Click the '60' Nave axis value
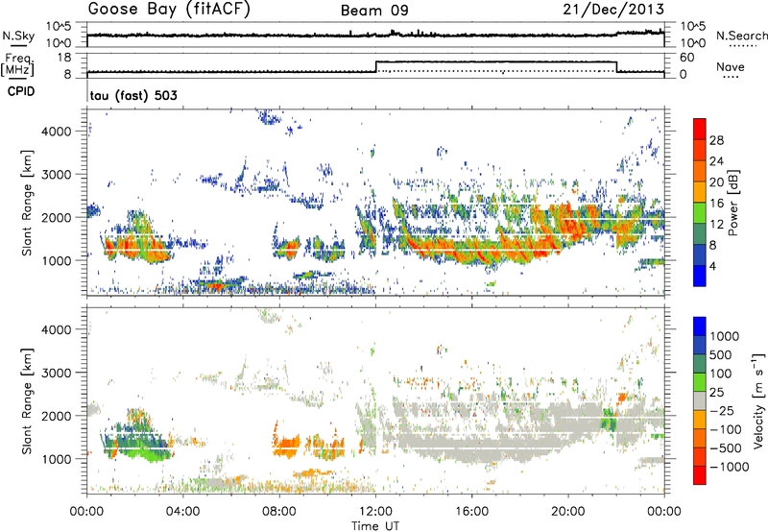Image resolution: width=768 pixels, height=532 pixels. point(687,58)
